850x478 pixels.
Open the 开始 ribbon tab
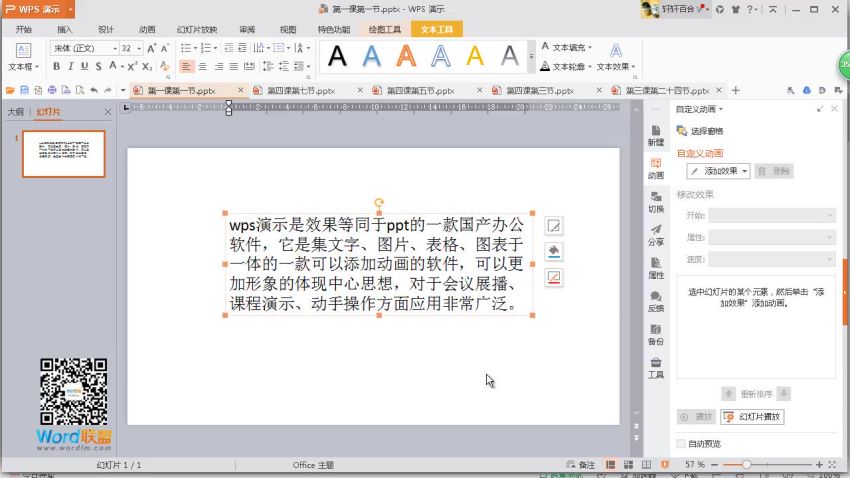point(23,29)
